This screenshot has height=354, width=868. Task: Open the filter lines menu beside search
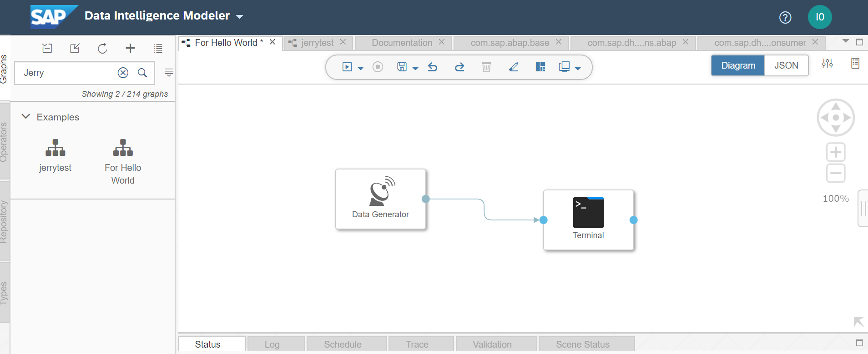[x=169, y=72]
